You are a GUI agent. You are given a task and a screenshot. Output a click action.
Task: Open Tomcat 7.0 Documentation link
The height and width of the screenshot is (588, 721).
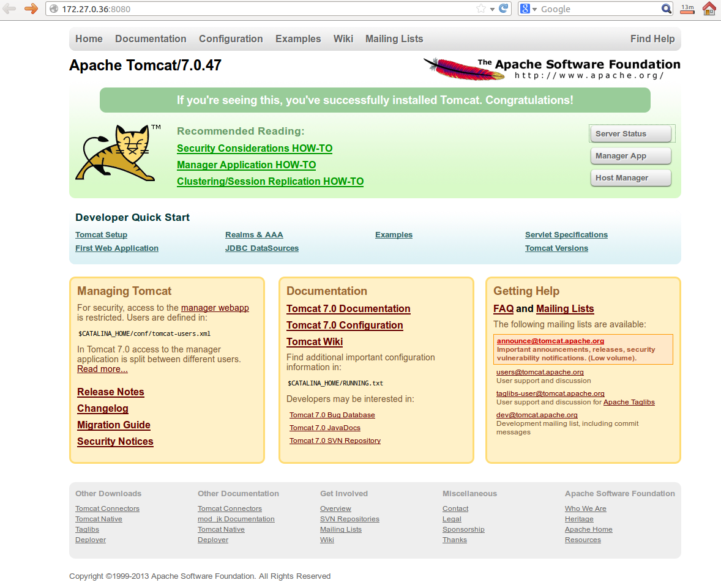348,309
